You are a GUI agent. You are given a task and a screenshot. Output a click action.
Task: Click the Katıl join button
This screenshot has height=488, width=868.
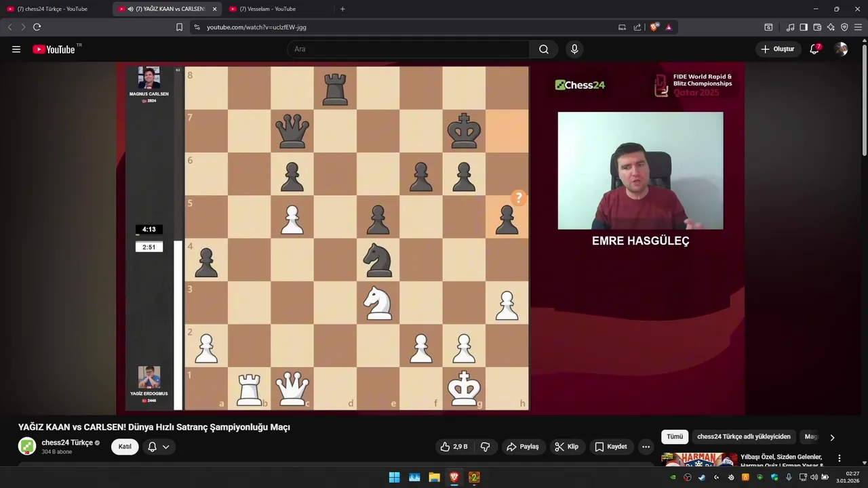click(125, 447)
